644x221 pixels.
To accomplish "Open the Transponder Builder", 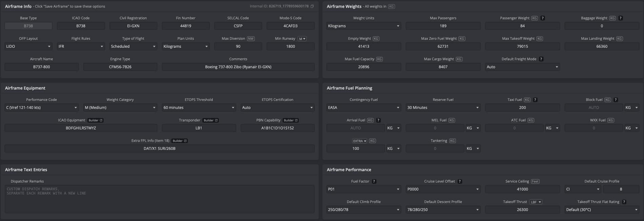I will tap(210, 120).
